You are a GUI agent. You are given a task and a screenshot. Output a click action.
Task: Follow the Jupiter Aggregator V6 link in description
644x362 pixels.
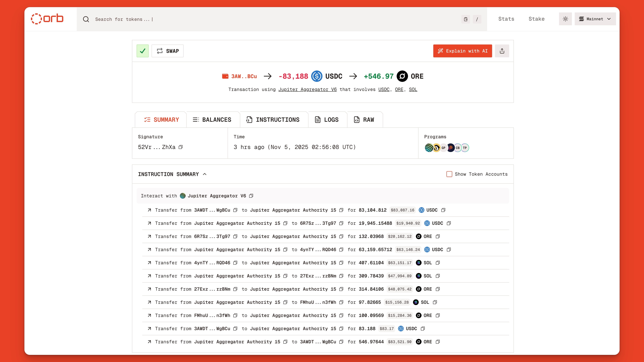tap(308, 90)
